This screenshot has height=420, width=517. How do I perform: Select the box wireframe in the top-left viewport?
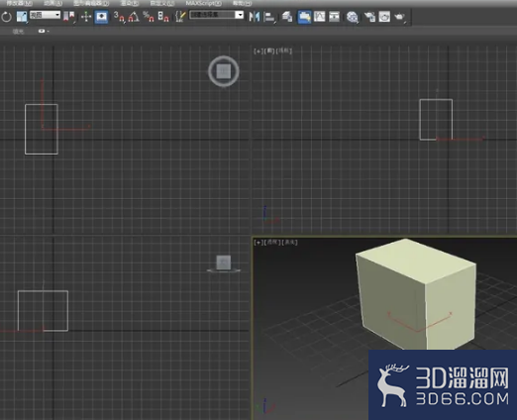click(x=42, y=129)
